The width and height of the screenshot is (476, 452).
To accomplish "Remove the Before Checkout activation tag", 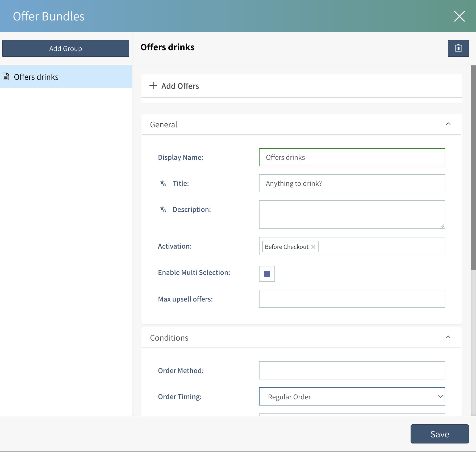I will click(x=313, y=247).
